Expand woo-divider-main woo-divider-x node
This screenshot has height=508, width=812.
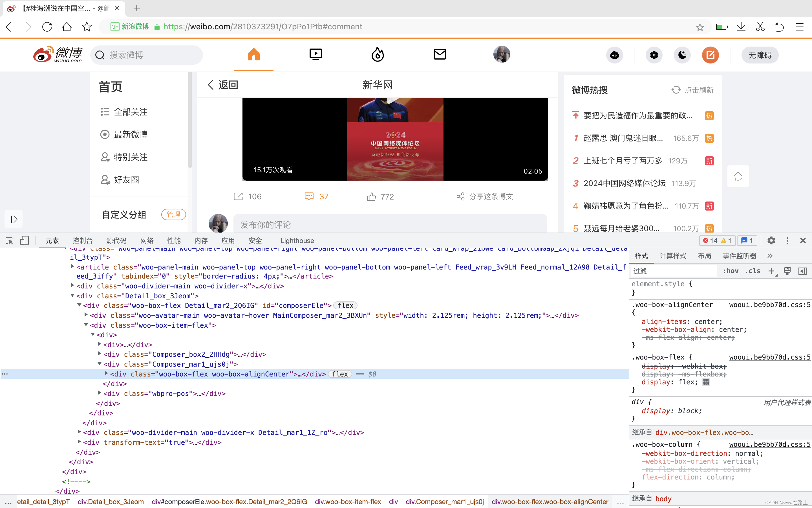pyautogui.click(x=72, y=286)
